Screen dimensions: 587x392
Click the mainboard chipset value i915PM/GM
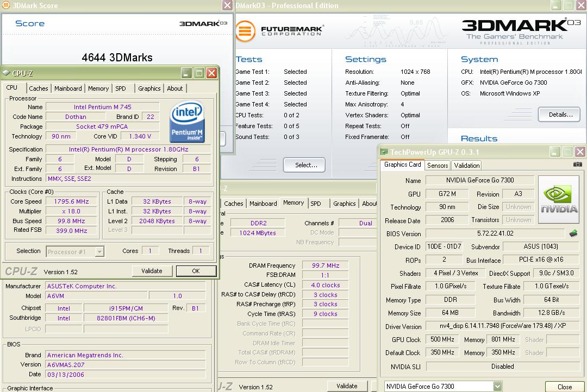click(126, 308)
